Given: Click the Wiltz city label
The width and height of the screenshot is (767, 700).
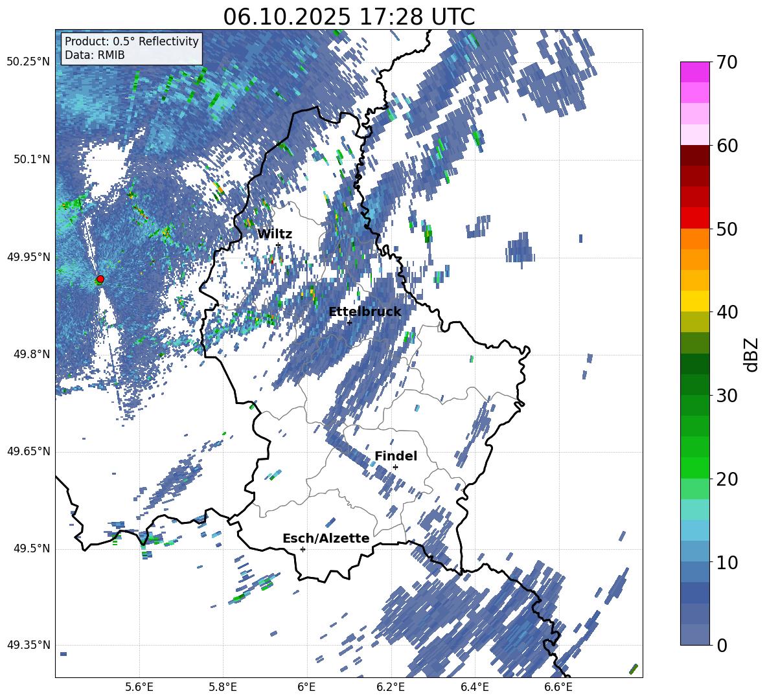Looking at the screenshot, I should 275,234.
